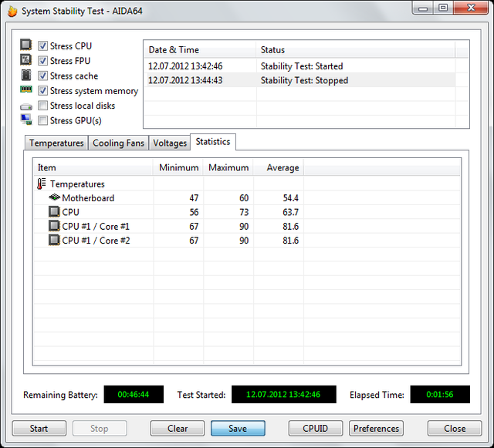
Task: Click the Motherboard chip icon in statistics list
Action: tap(55, 197)
